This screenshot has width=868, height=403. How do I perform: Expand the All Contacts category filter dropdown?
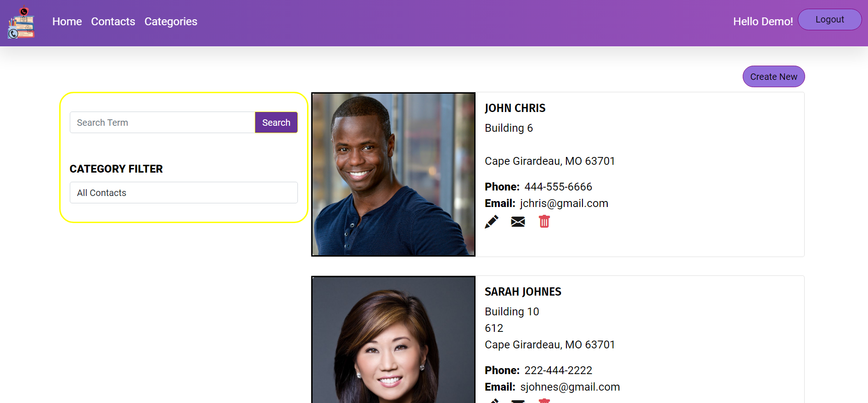point(184,193)
